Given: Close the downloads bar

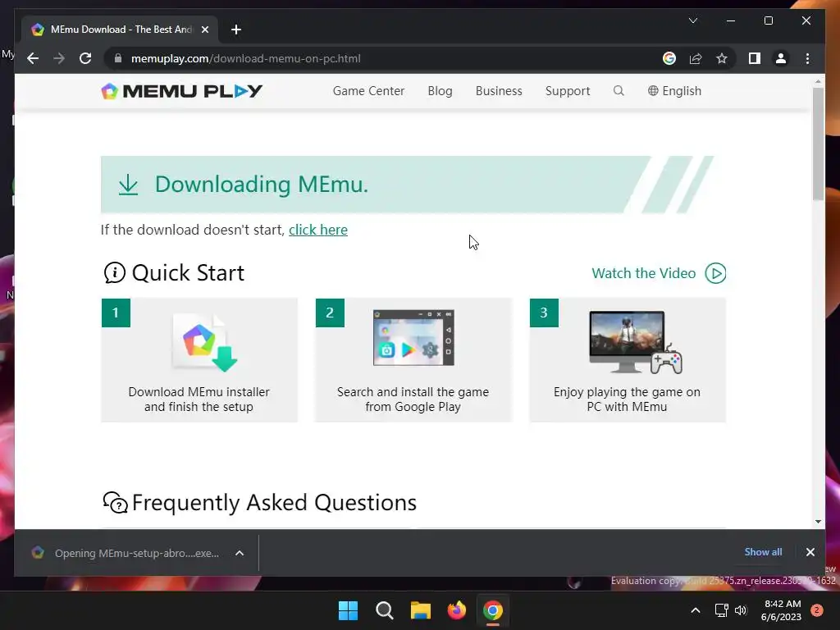Looking at the screenshot, I should click(810, 552).
